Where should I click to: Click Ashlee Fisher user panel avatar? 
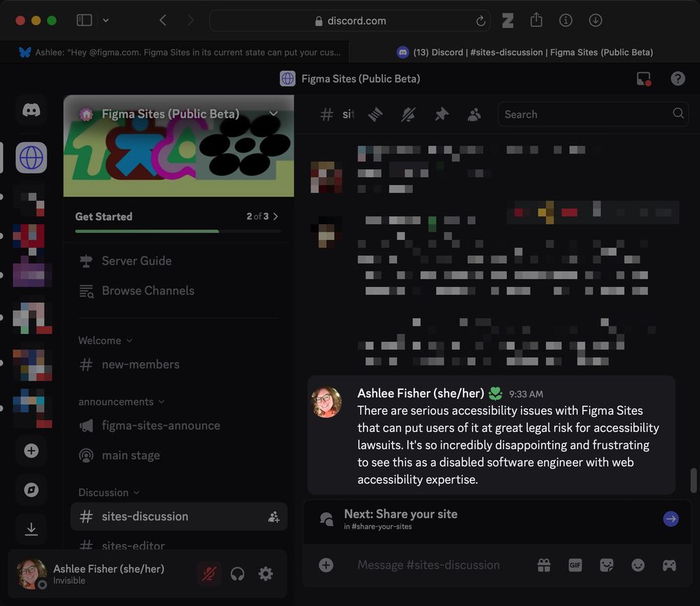pos(31,574)
